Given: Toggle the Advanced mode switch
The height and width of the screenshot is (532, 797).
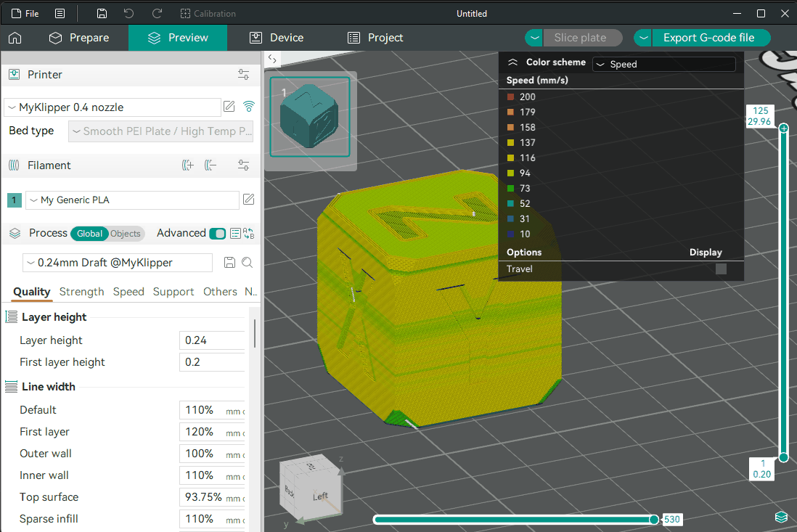Looking at the screenshot, I should point(217,233).
